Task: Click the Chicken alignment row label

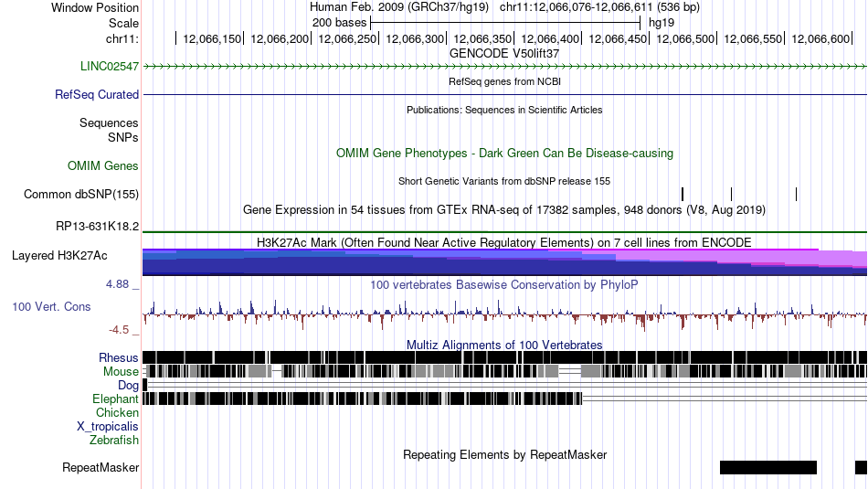Action: pos(117,412)
